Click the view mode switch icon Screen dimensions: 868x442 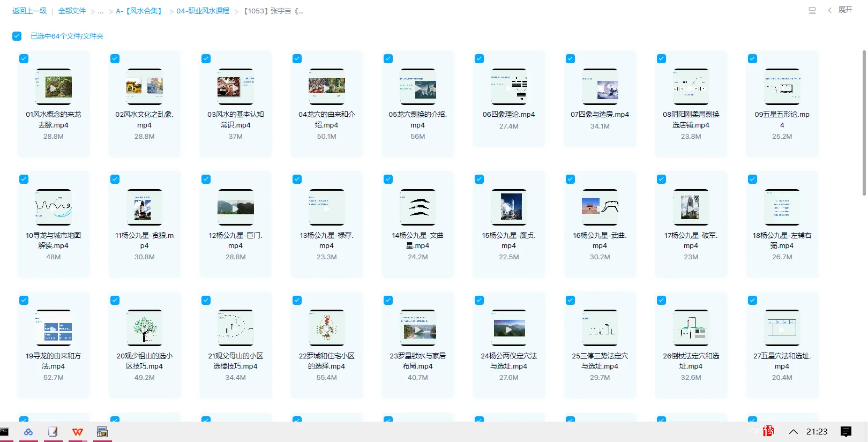tap(812, 11)
